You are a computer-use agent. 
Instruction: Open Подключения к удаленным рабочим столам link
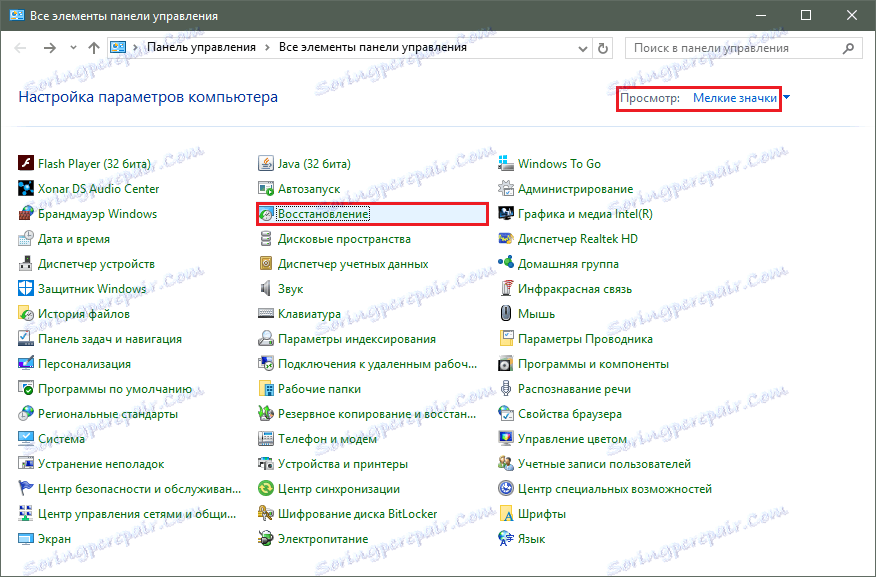pyautogui.click(x=378, y=364)
